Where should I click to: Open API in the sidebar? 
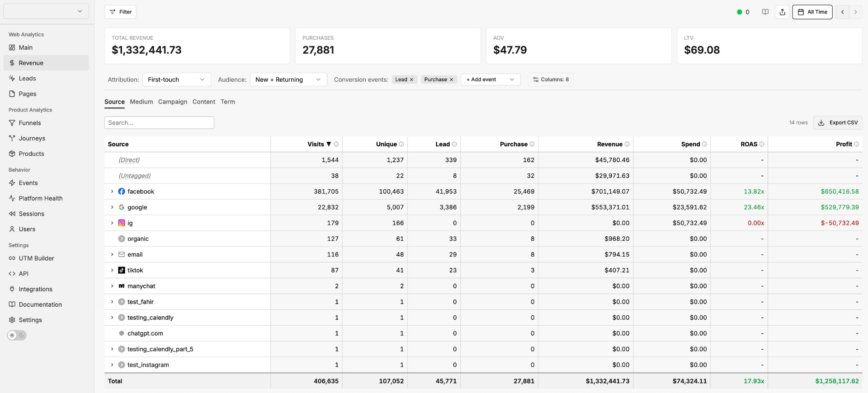(46, 274)
